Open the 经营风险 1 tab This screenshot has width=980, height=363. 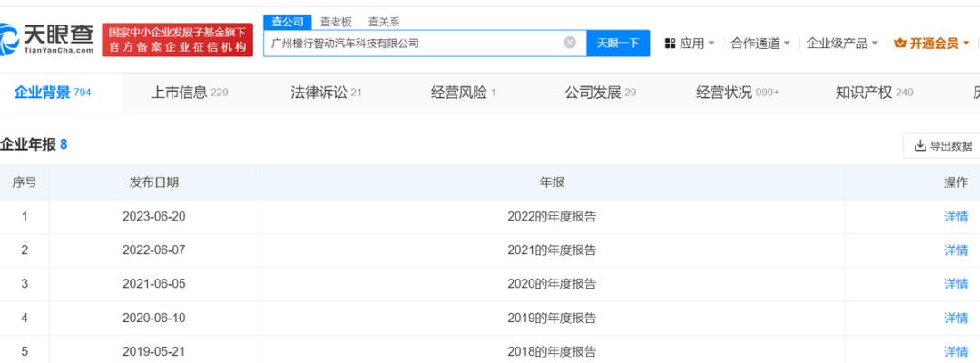(463, 93)
